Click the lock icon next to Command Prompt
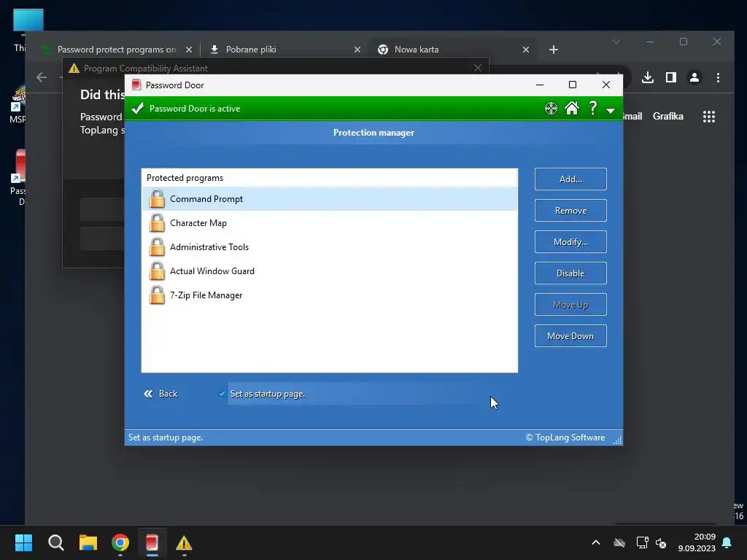 tap(156, 199)
